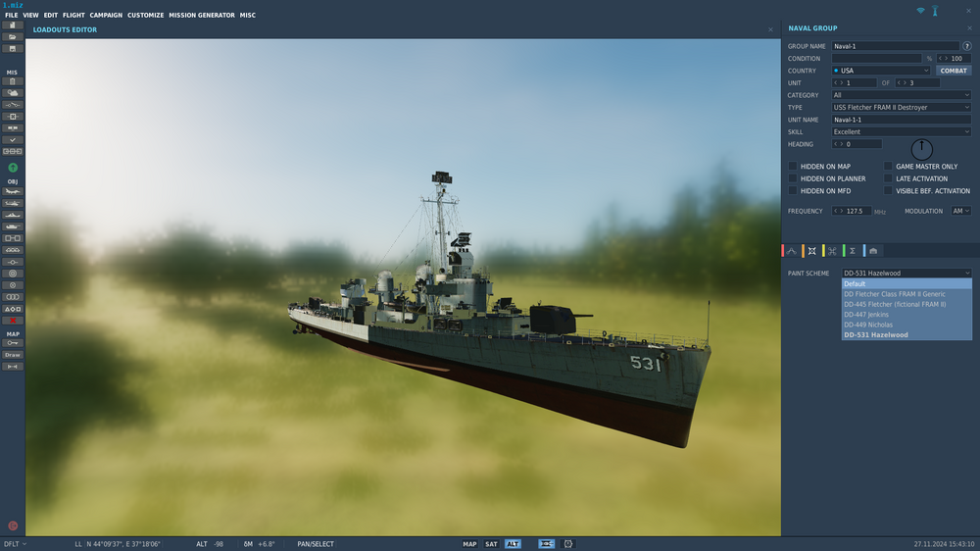Click the heading compass dial
980x551 pixels.
pos(922,149)
